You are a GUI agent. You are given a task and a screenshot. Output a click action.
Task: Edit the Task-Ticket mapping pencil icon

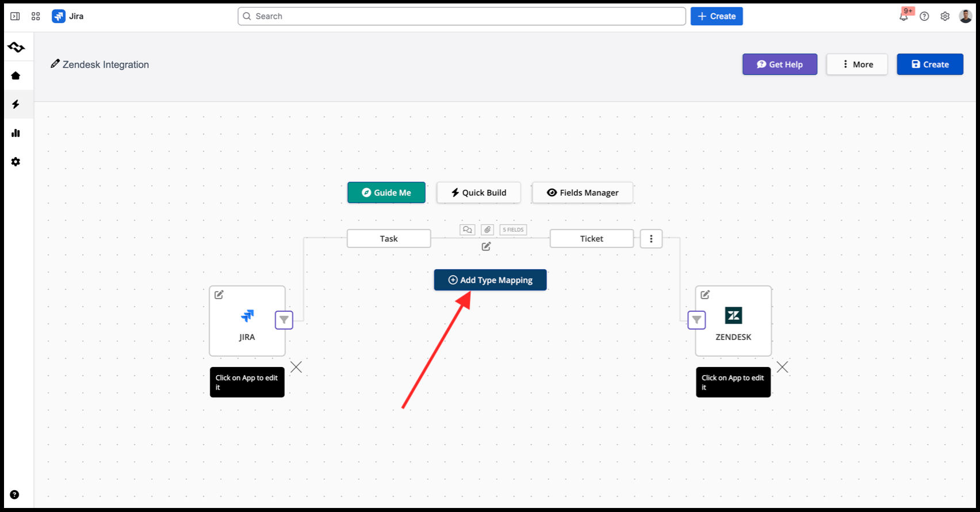[x=486, y=246]
